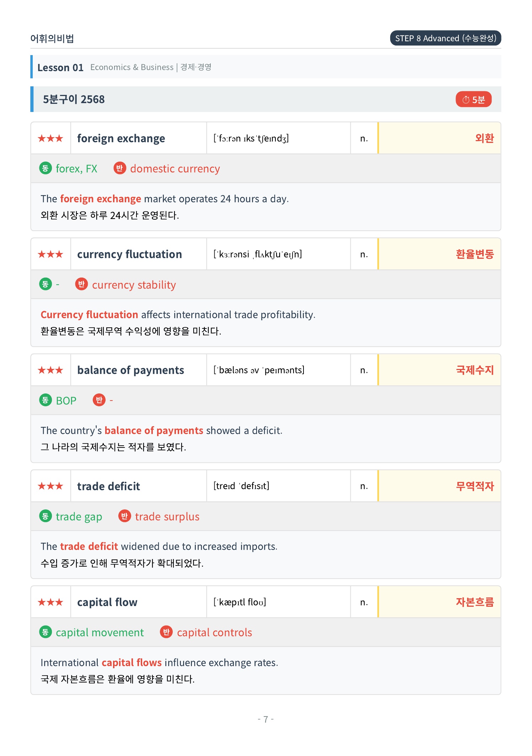Click the page number 7 footer

(x=266, y=719)
